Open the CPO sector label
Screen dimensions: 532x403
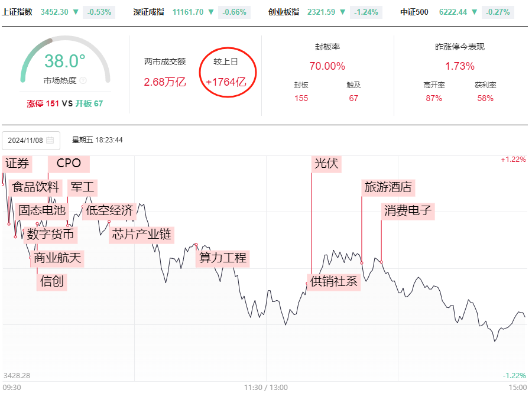pyautogui.click(x=69, y=163)
